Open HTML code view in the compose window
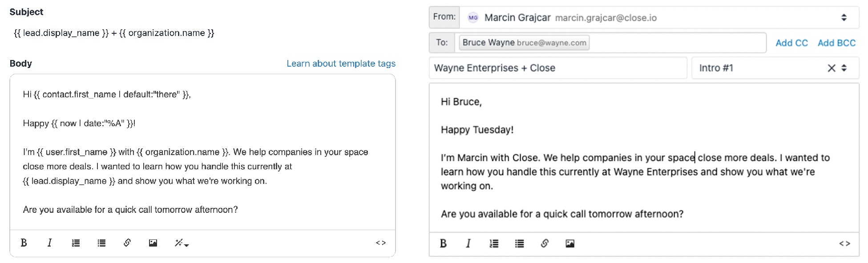868x263 pixels. (844, 243)
